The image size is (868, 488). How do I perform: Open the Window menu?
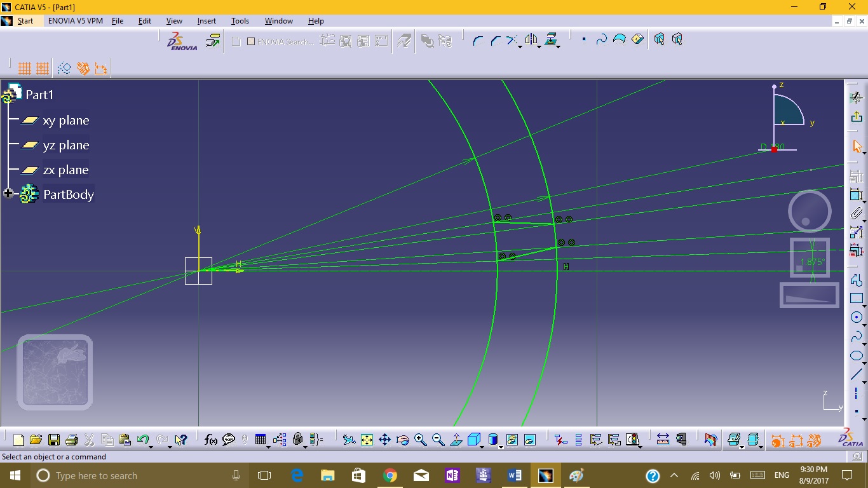279,21
